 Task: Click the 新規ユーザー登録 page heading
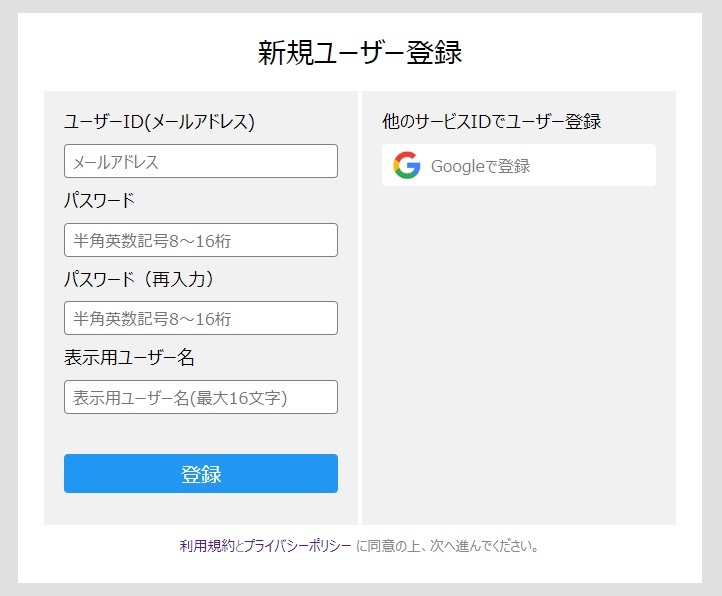tap(360, 53)
